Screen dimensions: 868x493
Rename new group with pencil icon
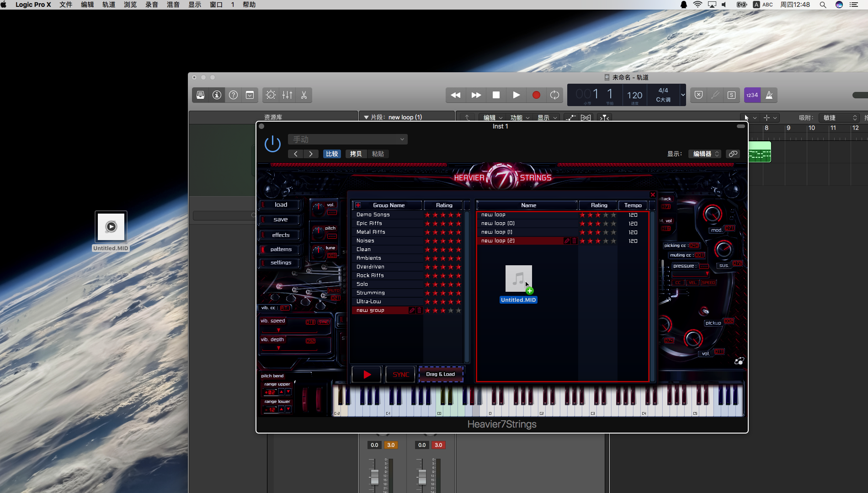(412, 311)
